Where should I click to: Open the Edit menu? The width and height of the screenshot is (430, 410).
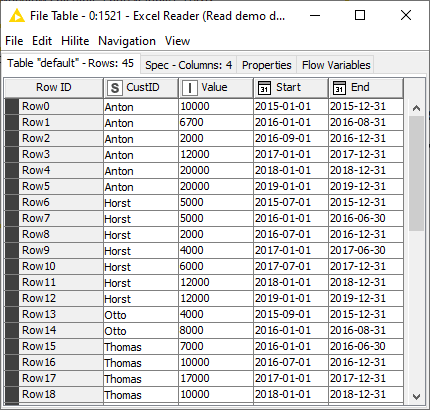point(42,41)
